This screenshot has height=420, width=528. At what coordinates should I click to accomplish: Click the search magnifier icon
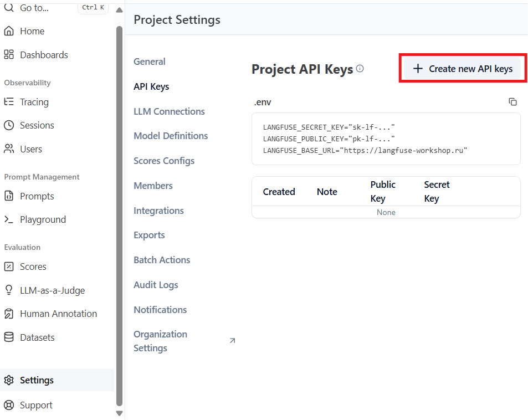pyautogui.click(x=9, y=7)
